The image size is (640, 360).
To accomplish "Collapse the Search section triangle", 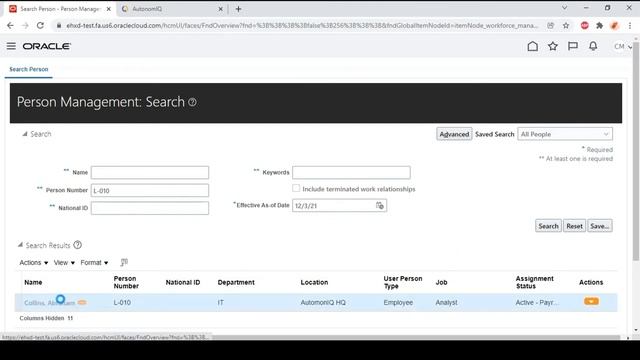I will pyautogui.click(x=24, y=134).
